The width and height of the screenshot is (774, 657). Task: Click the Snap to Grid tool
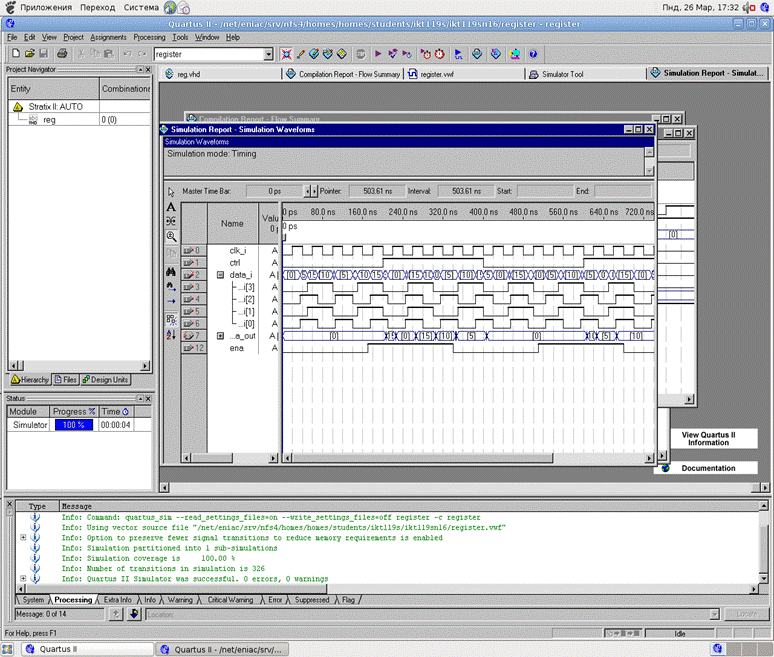click(x=171, y=320)
